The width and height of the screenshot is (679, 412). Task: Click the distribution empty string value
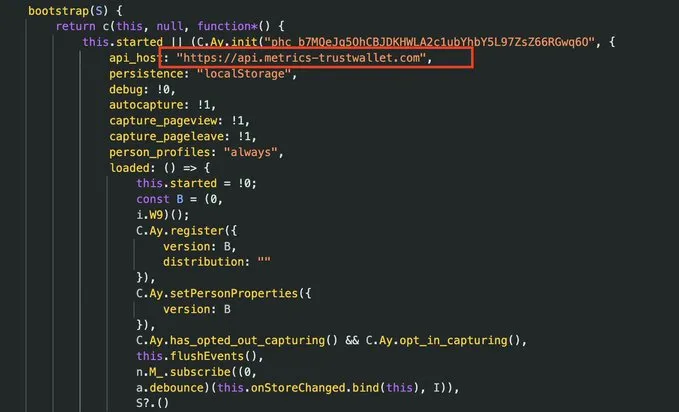pyautogui.click(x=264, y=262)
